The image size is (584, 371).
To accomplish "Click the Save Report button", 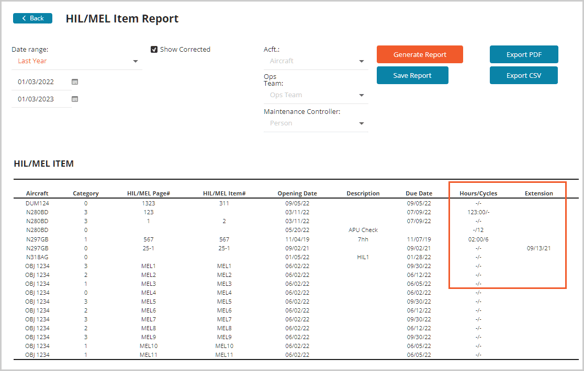I will tap(412, 75).
